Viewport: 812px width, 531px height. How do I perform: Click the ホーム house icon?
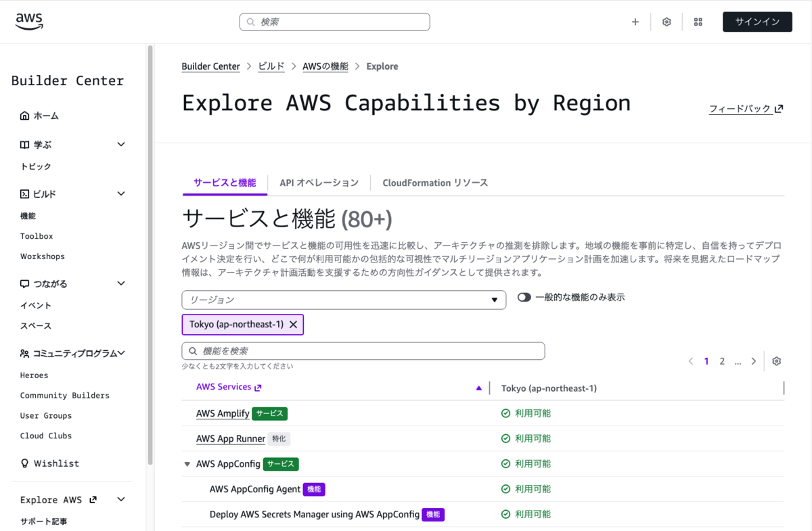[25, 116]
